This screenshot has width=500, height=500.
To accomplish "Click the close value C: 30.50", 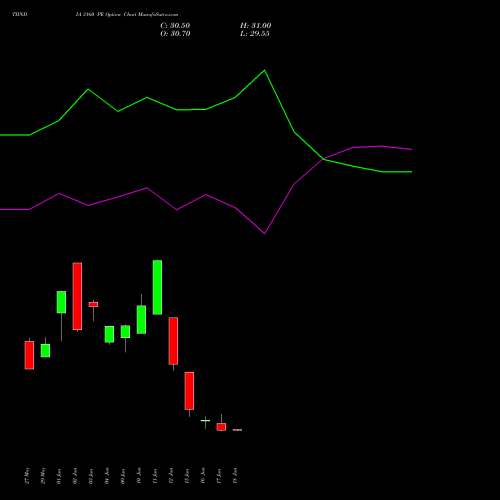I will click(x=175, y=26).
